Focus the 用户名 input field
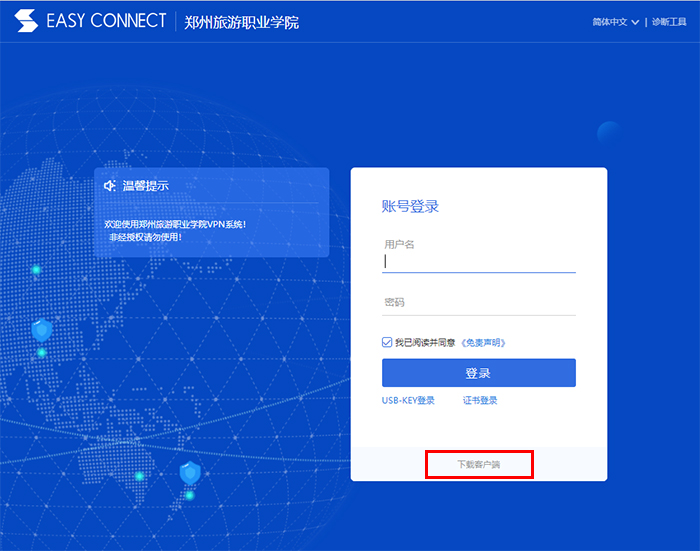 479,261
